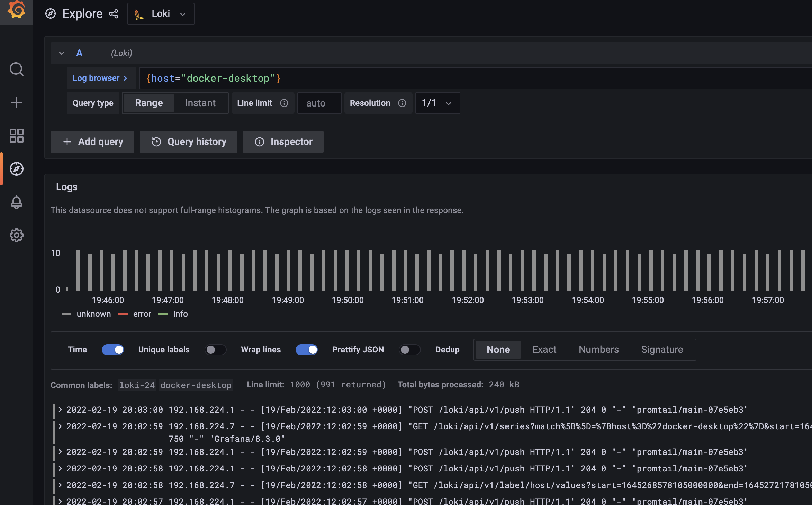Click the Logs panel title
This screenshot has height=505, width=812.
coord(67,187)
